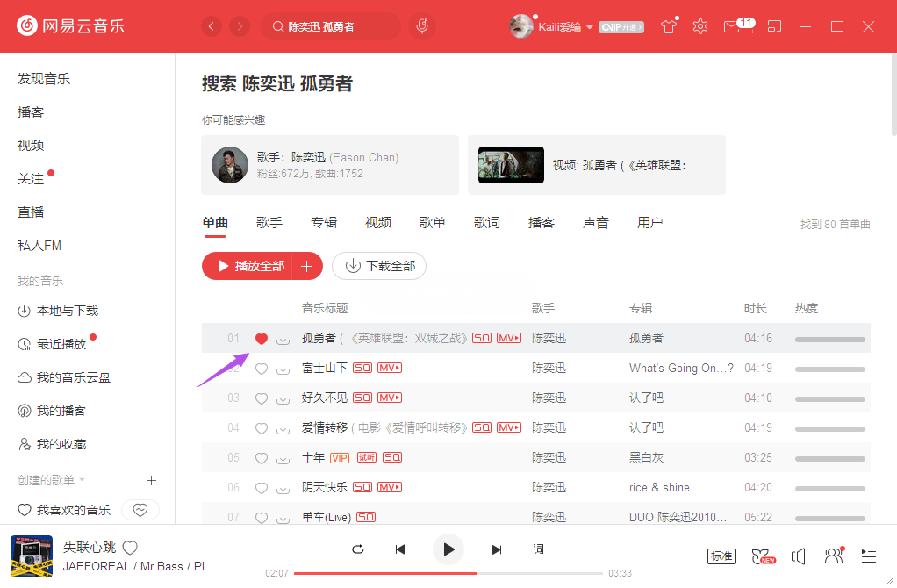Image resolution: width=897 pixels, height=588 pixels.
Task: Open the play queue list
Action: tap(868, 556)
